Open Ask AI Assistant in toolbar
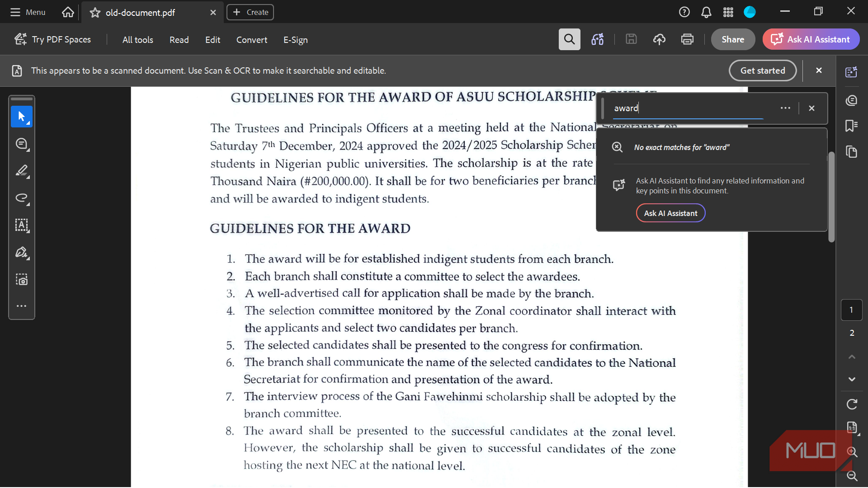Image resolution: width=868 pixels, height=488 pixels. click(x=811, y=39)
